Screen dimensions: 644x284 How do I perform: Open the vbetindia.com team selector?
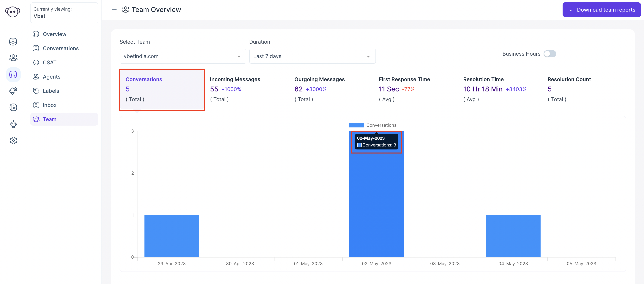(182, 56)
